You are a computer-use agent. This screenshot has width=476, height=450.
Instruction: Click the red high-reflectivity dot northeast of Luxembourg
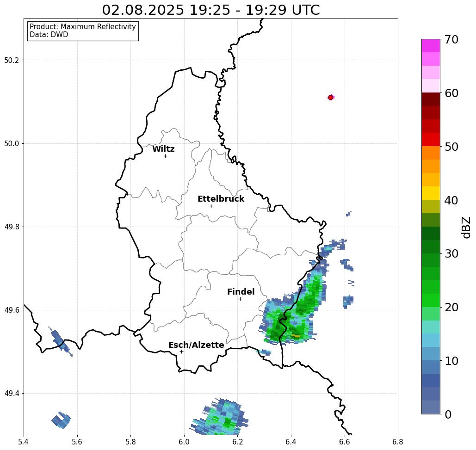[331, 98]
